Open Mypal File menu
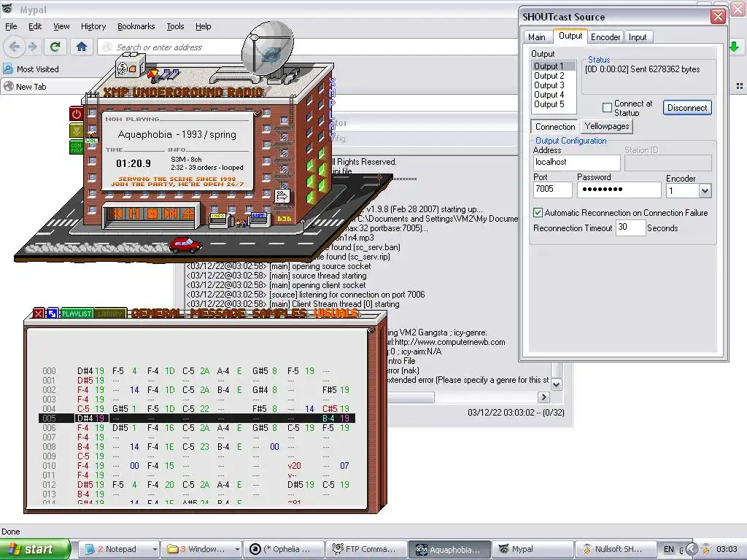 click(11, 26)
